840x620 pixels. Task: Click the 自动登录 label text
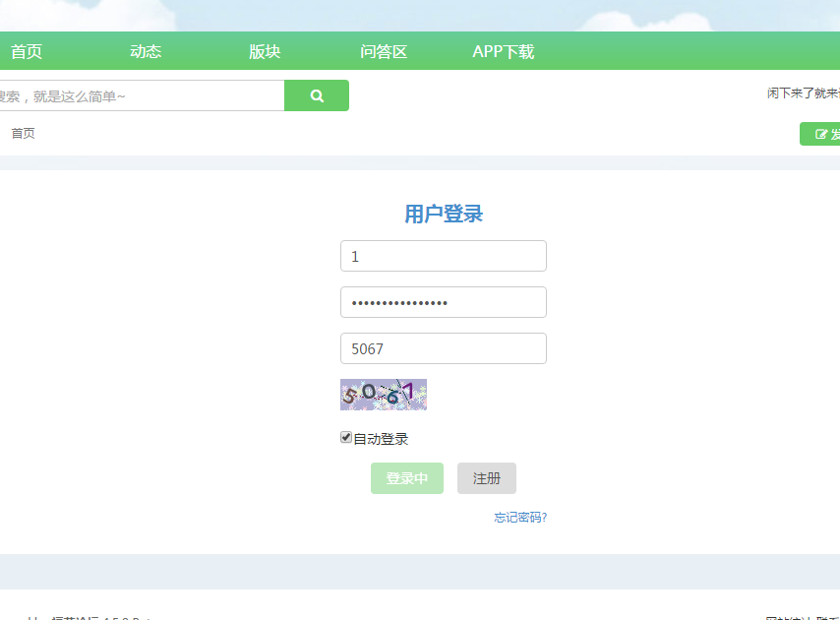381,439
